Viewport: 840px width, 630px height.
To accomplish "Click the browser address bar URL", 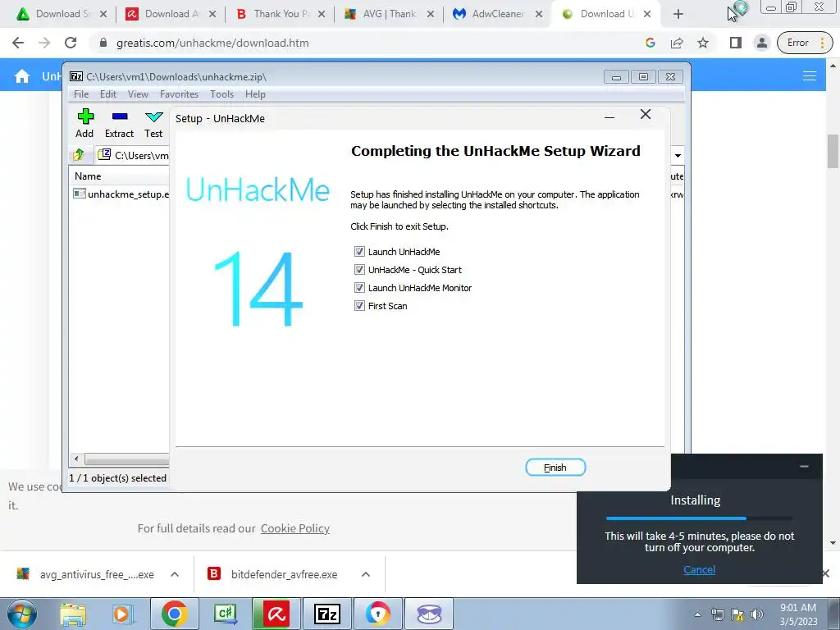I will (x=212, y=43).
